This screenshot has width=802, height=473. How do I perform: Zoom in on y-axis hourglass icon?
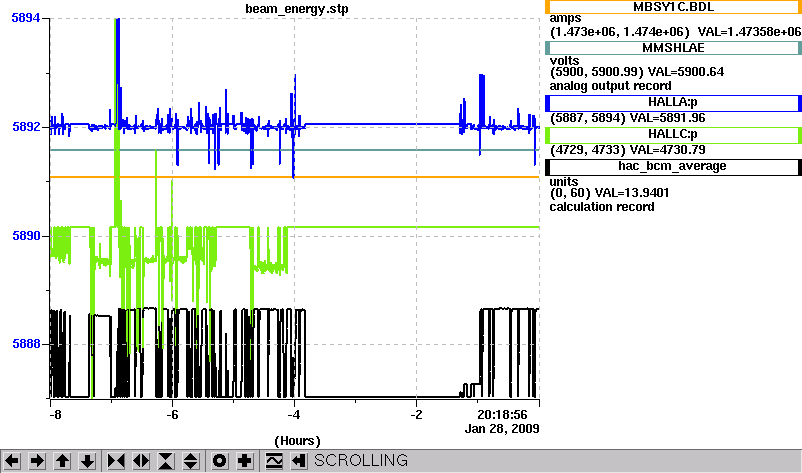pyautogui.click(x=166, y=461)
